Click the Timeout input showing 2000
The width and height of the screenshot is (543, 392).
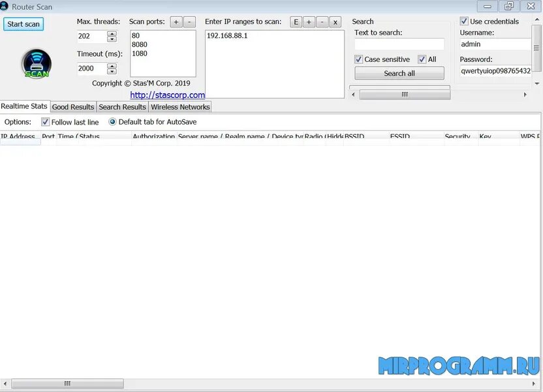(92, 68)
